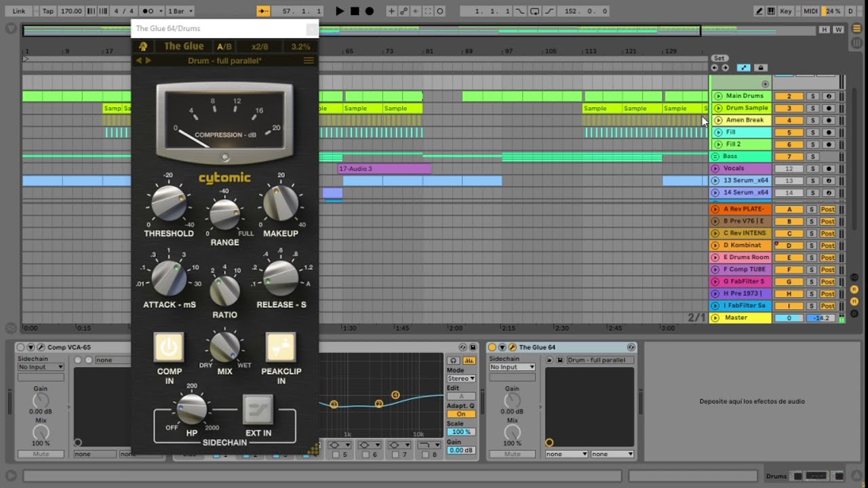
Task: Click the Glue Release knob
Action: (x=281, y=278)
